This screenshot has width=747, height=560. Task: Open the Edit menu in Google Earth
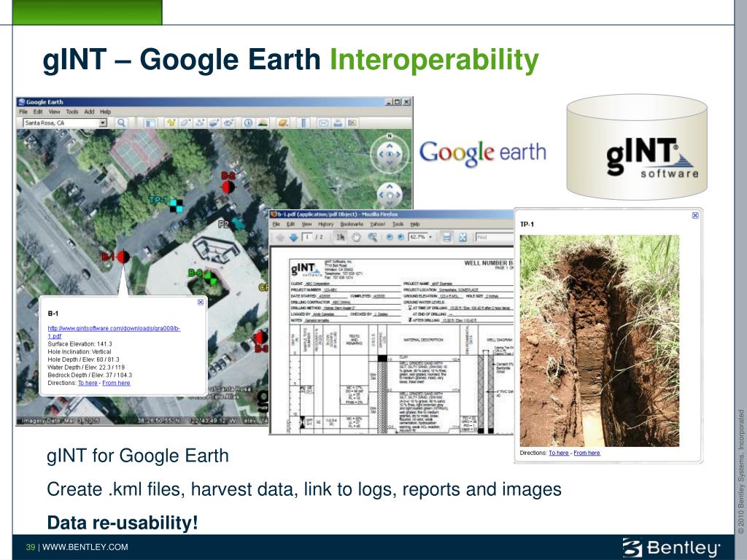(38, 112)
